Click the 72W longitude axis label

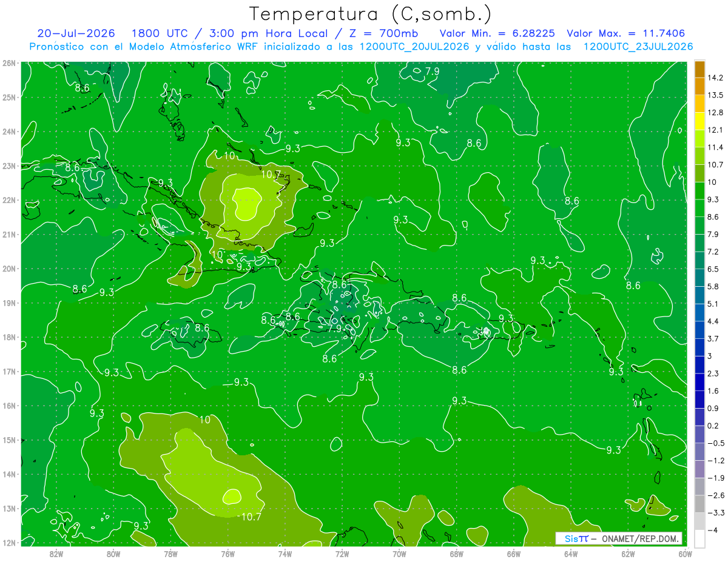(x=342, y=554)
